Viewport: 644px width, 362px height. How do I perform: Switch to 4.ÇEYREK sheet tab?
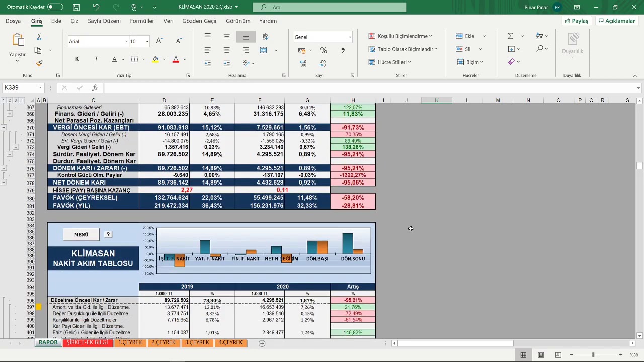(230, 343)
